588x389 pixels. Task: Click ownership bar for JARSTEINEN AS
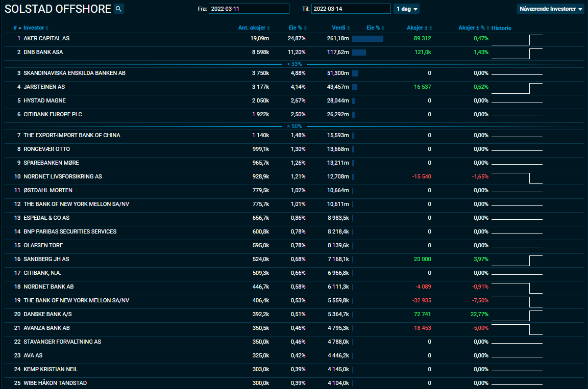pos(355,87)
